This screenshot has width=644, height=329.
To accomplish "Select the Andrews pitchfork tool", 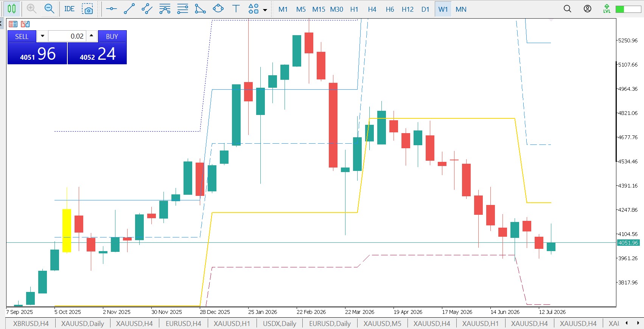I will pos(165,9).
